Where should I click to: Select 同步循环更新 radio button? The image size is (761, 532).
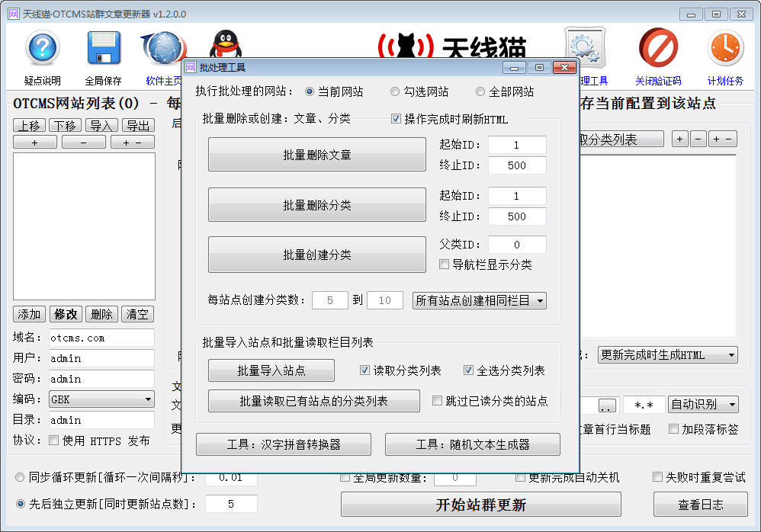pos(20,477)
